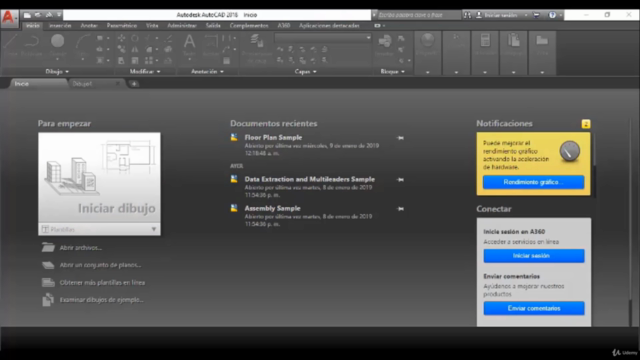This screenshot has height=360, width=640.
Task: Click the Abrir archivos... link
Action: (80, 248)
